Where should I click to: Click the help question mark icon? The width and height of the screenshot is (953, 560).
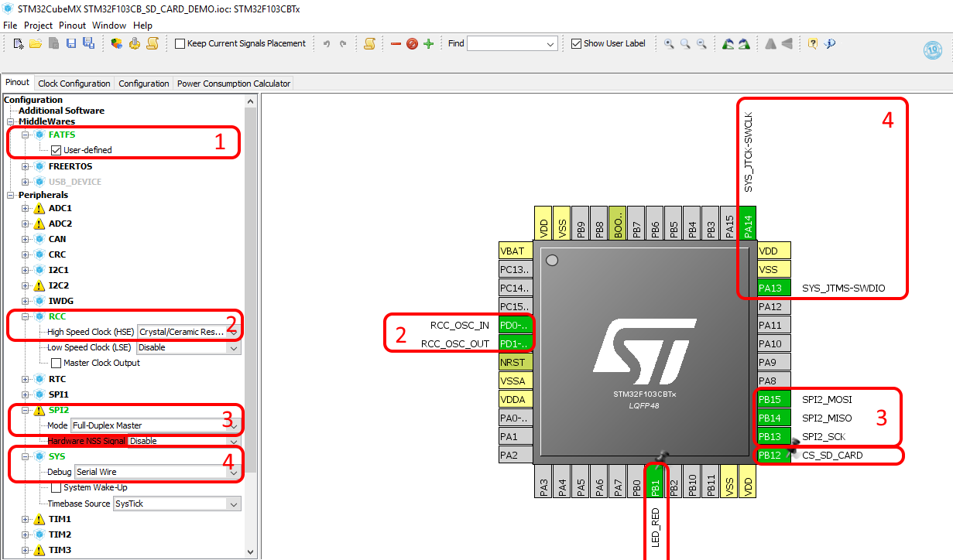(x=811, y=44)
